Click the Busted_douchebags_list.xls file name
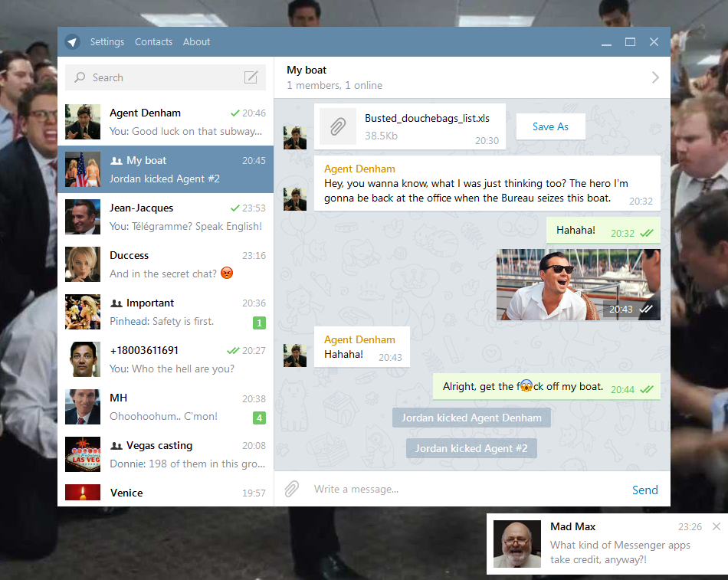 coord(427,119)
